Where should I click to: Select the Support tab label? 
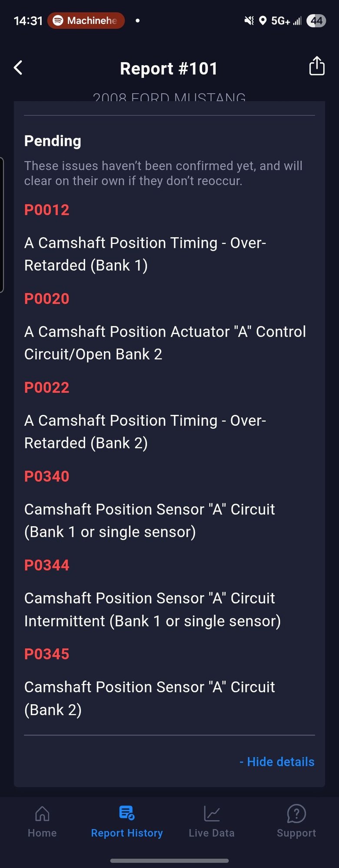[296, 833]
